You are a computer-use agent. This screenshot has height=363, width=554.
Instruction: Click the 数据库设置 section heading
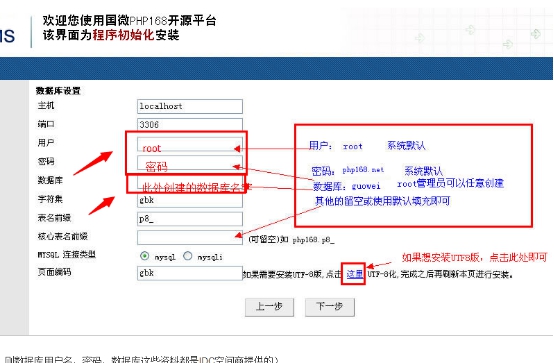[x=58, y=91]
